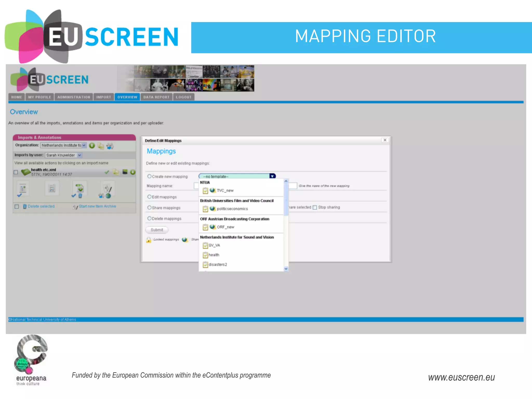Choose disasters2 template option
The height and width of the screenshot is (399, 532).
tap(218, 264)
